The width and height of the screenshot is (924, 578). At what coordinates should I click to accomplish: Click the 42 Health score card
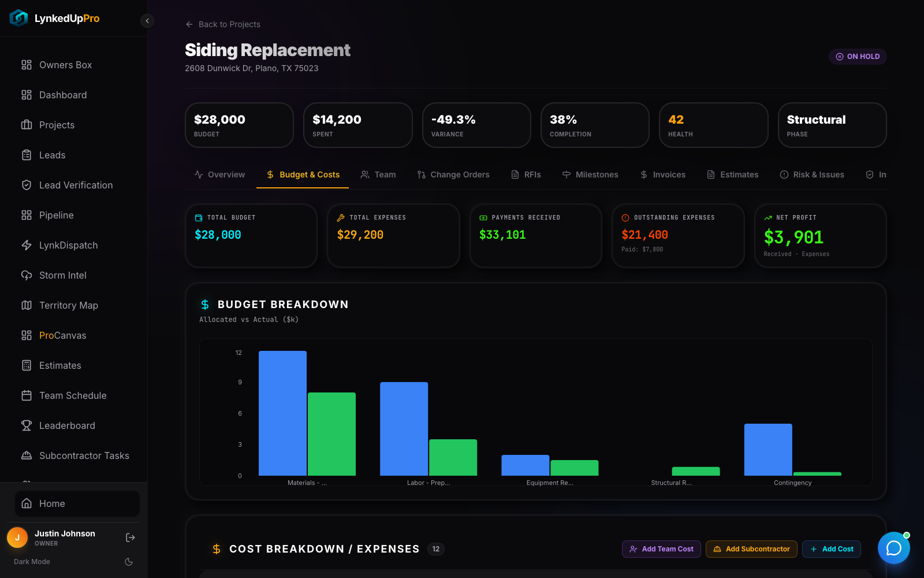click(714, 125)
